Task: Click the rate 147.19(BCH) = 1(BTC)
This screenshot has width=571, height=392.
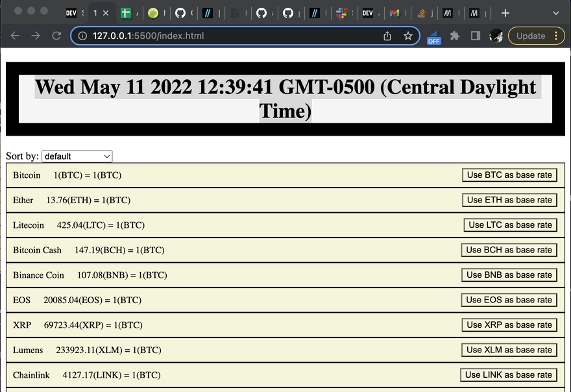Action: pos(119,250)
